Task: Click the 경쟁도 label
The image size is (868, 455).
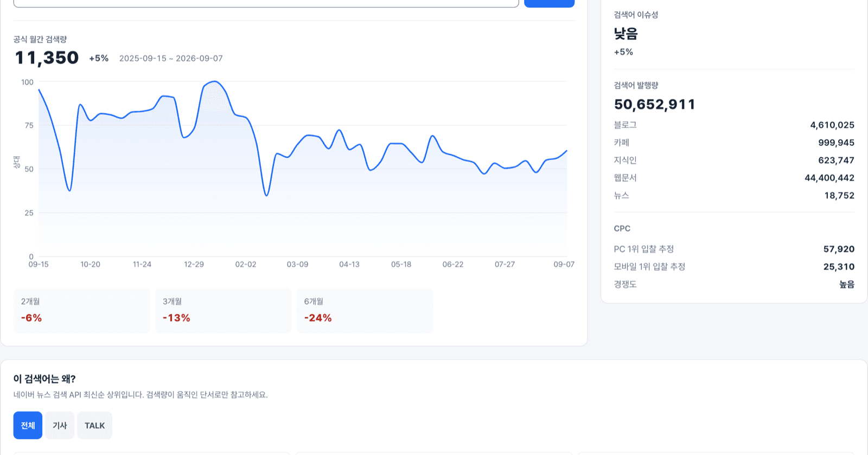Action: [x=625, y=284]
